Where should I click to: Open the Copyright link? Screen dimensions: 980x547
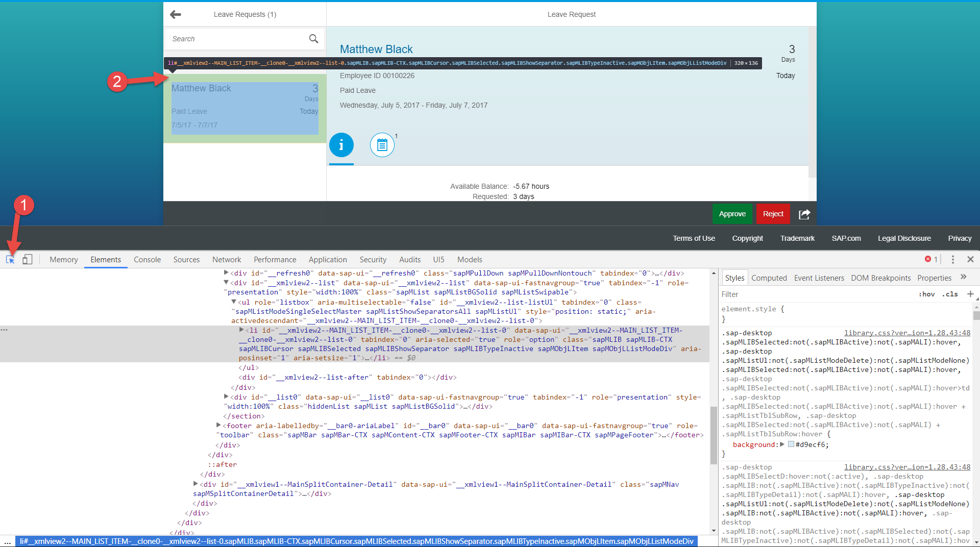pos(747,238)
